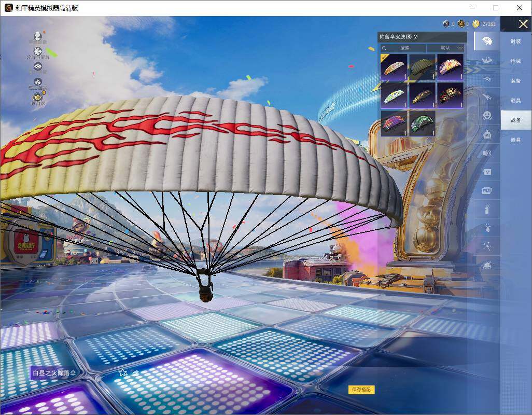Select the white-green patterned parachute thumbnail
Screen dimensions: 532x415
[394, 95]
